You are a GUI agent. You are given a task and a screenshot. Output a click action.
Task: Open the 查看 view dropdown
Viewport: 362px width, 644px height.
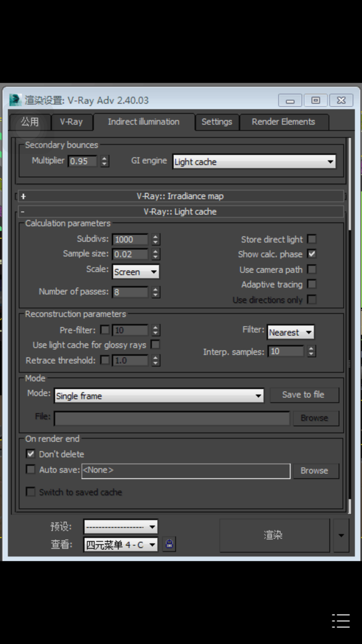click(121, 545)
